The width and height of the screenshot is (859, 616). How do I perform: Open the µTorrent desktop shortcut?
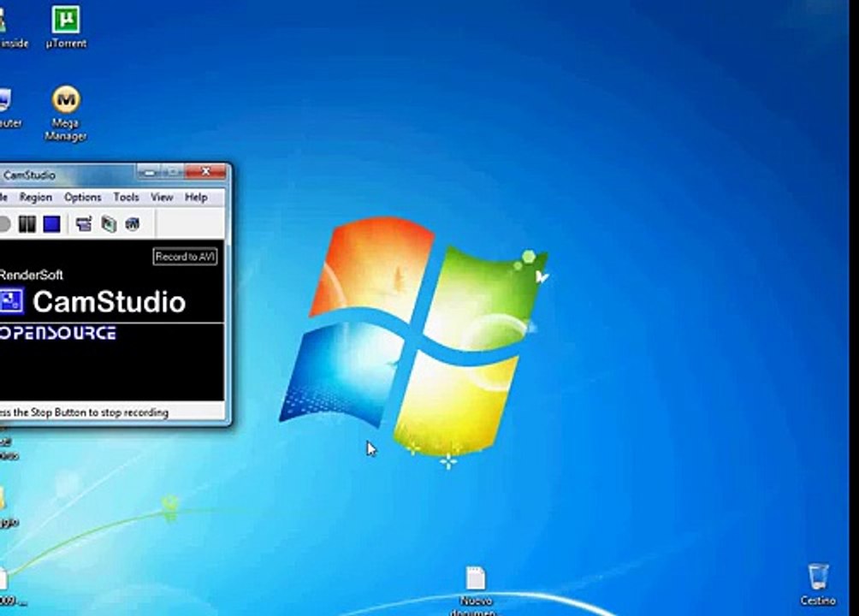(66, 27)
